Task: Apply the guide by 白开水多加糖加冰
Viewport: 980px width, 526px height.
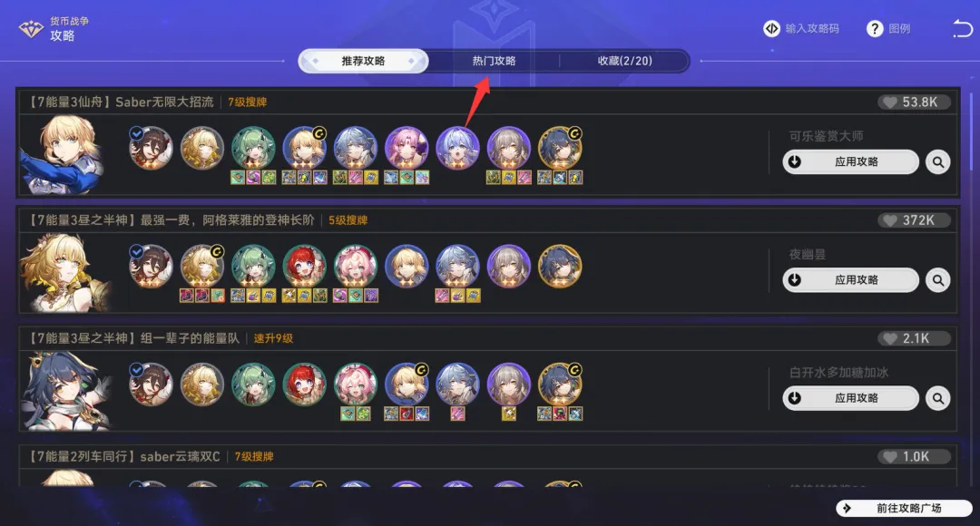Action: coord(850,398)
